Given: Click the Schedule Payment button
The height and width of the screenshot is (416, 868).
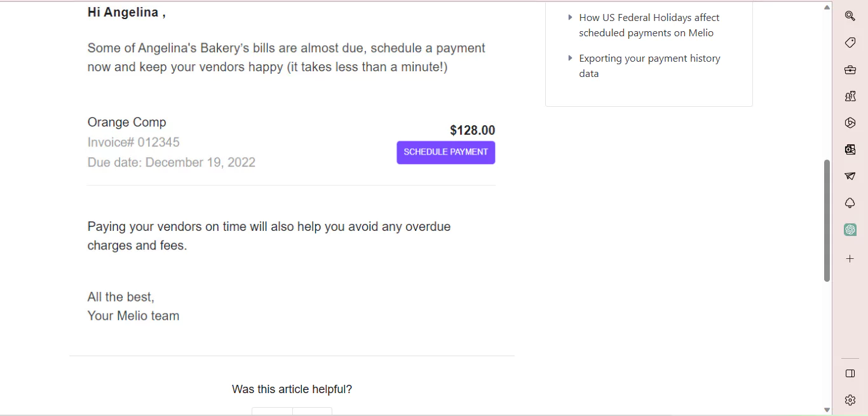Looking at the screenshot, I should (x=446, y=153).
